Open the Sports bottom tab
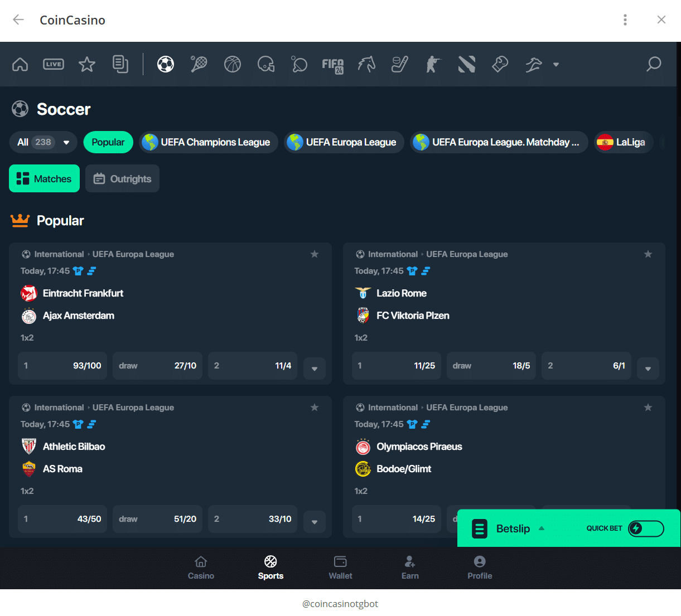The image size is (681, 616). tap(271, 568)
